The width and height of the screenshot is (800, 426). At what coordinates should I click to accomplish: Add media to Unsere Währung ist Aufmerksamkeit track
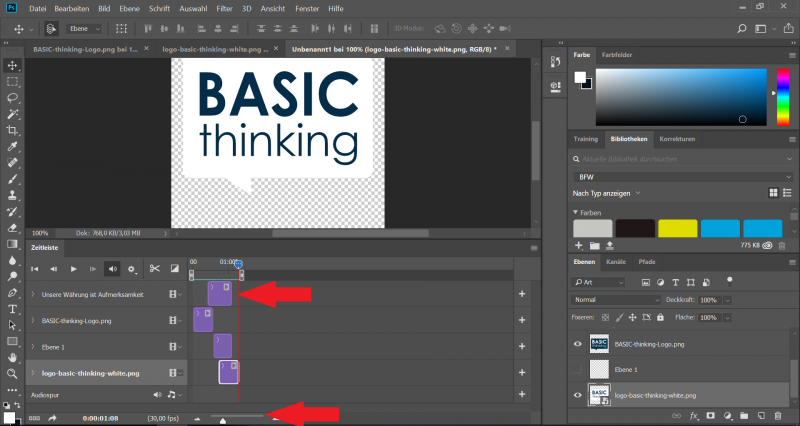click(x=522, y=294)
